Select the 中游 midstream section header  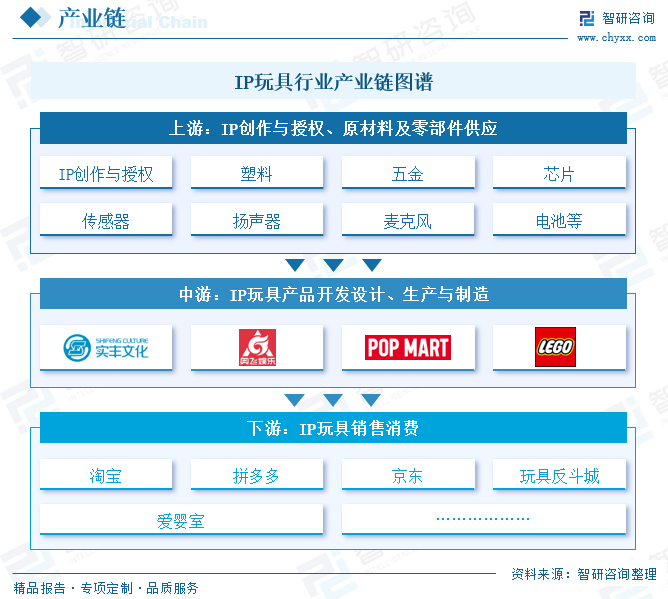(x=333, y=294)
